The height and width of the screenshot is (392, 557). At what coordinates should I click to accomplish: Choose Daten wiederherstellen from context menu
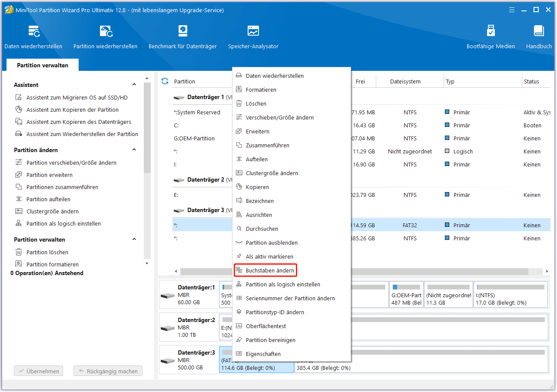pos(292,76)
